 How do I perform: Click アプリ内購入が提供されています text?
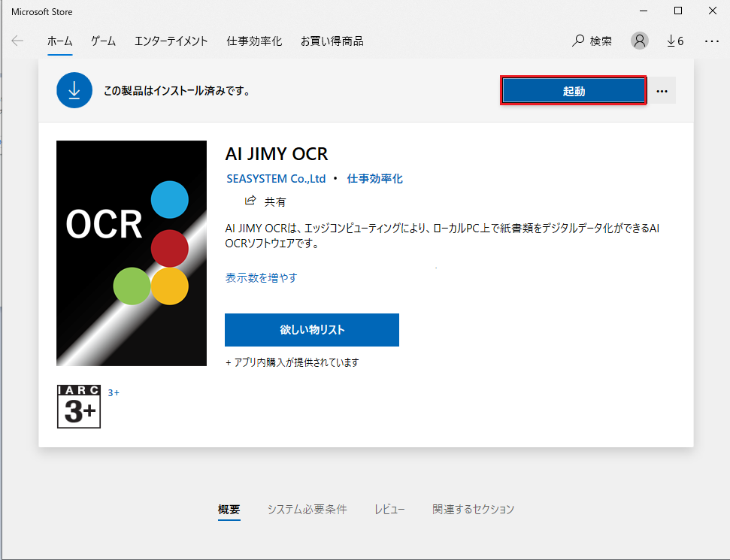[292, 362]
